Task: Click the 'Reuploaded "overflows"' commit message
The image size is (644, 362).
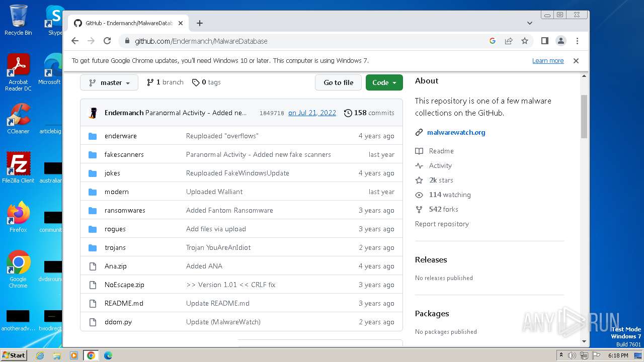Action: pyautogui.click(x=222, y=136)
